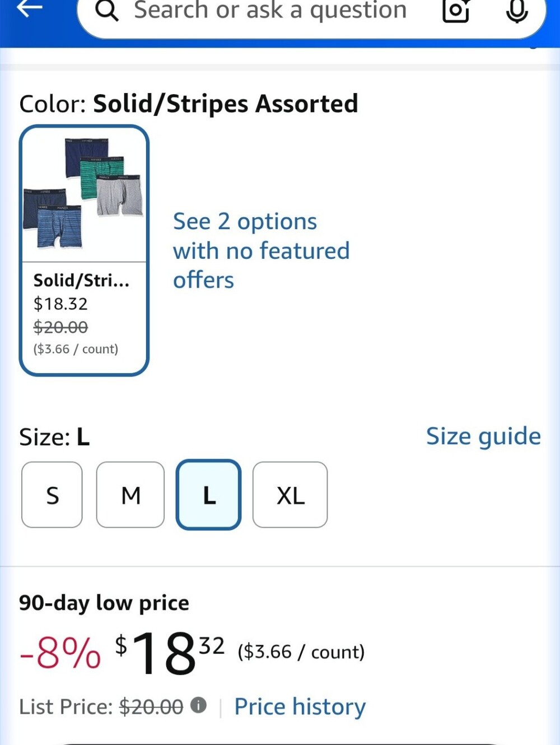View Price history link

(x=300, y=706)
